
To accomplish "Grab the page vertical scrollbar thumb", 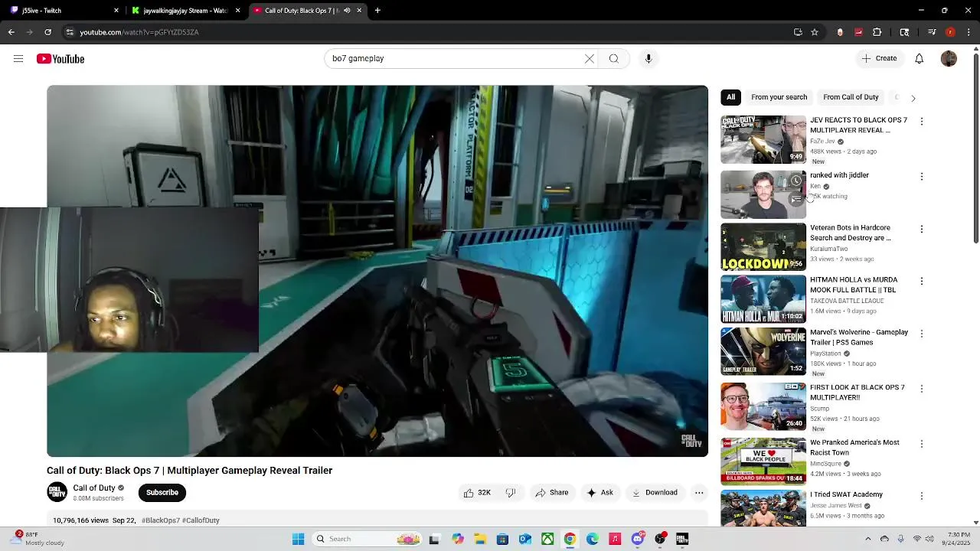I will (x=975, y=149).
